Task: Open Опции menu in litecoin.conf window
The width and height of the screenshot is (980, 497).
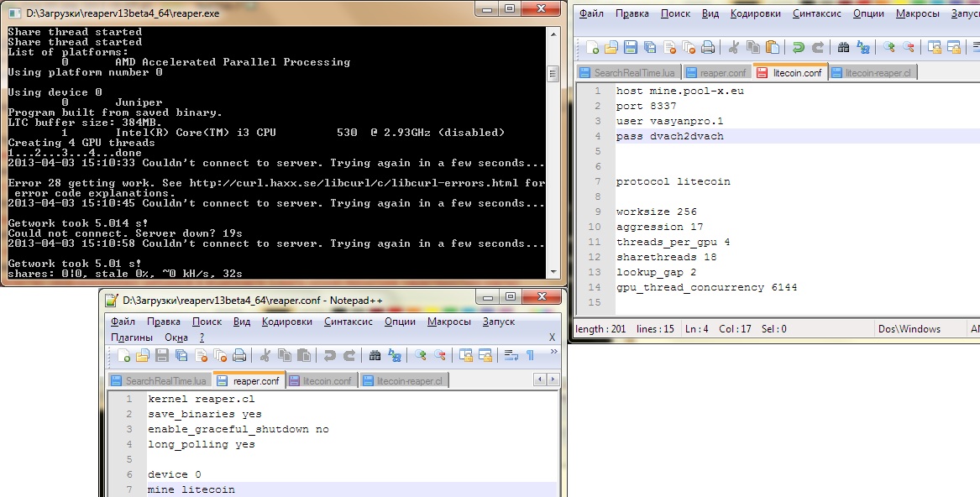Action: click(869, 13)
